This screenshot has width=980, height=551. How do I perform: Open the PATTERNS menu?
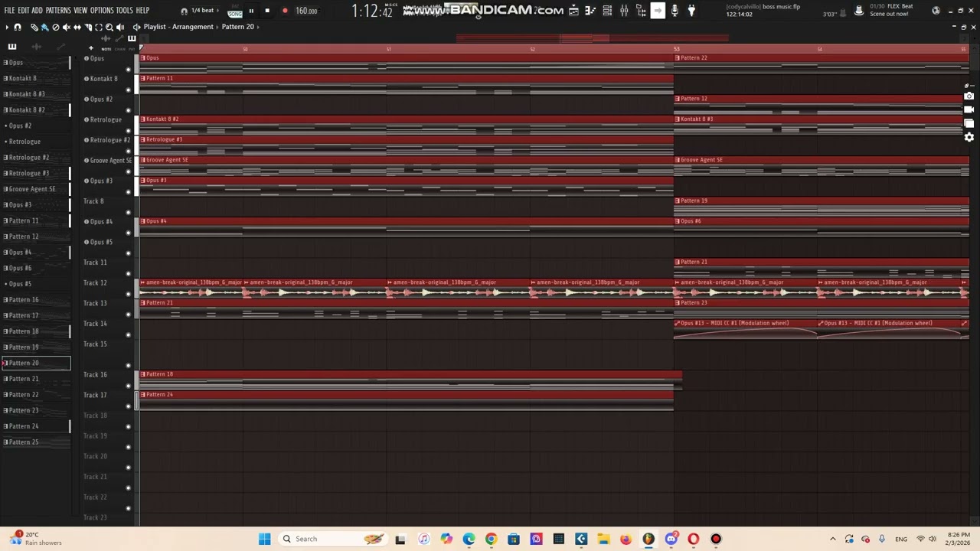58,11
